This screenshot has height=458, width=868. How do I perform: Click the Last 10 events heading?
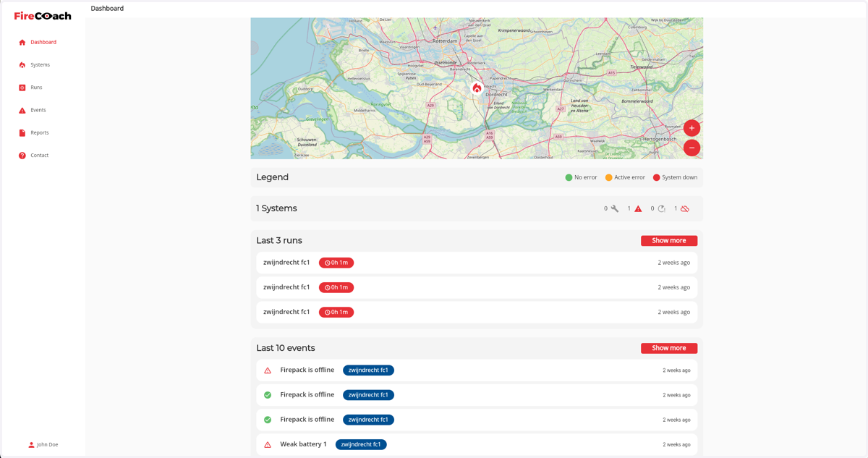(x=286, y=348)
